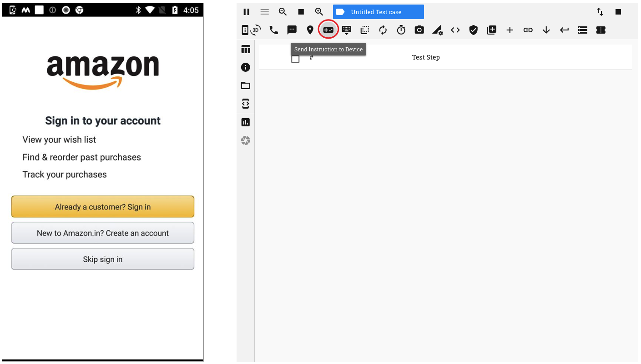The width and height of the screenshot is (641, 364).
Task: Click the stopwatch timer icon
Action: tap(401, 30)
